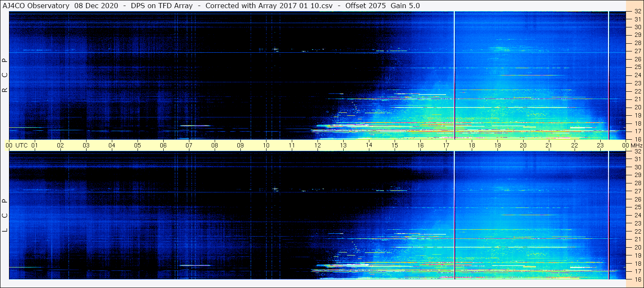Select the '14' hour tick label
Viewport: 644px width, 288px height.
tap(369, 145)
